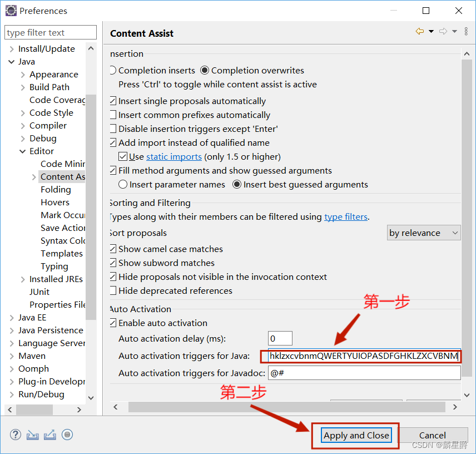The width and height of the screenshot is (476, 454).
Task: Click the content pane scroll right arrow
Action: [455, 407]
